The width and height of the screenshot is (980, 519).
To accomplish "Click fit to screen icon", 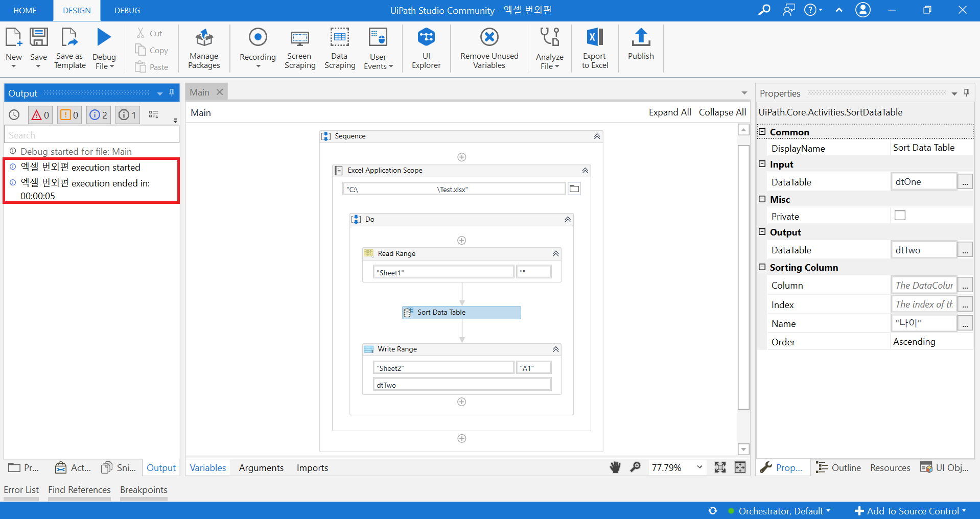I will pos(720,467).
